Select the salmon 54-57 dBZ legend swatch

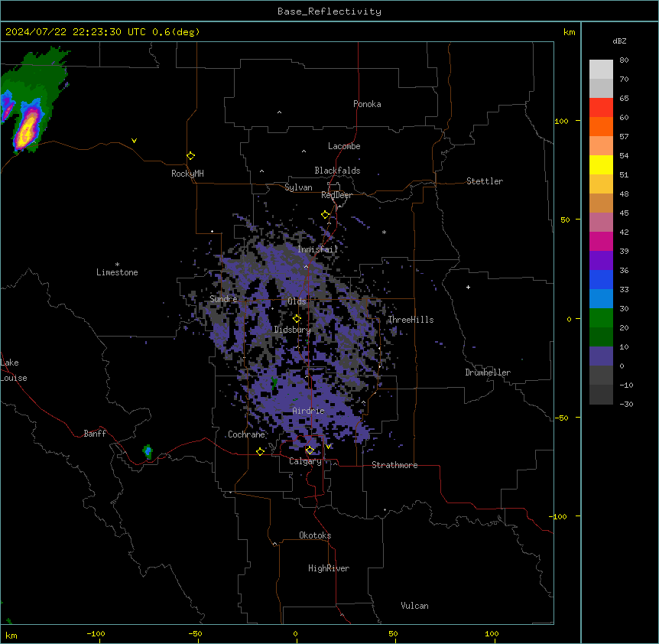click(601, 146)
